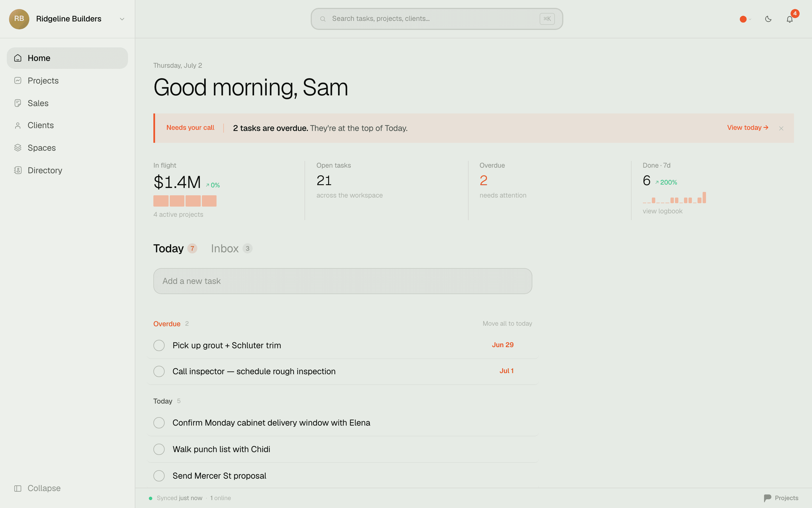The height and width of the screenshot is (508, 812).
Task: Check off Pick up grout + Schluter trim
Action: pyautogui.click(x=159, y=345)
